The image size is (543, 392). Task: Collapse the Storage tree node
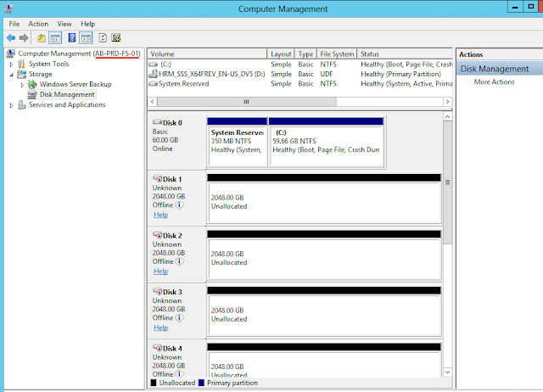click(11, 75)
